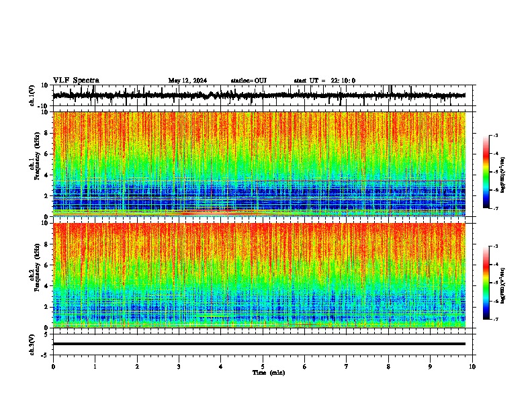Viewport: 532px width, 411px height.
Task: Click the Time (min) axis title
Action: pyautogui.click(x=269, y=373)
